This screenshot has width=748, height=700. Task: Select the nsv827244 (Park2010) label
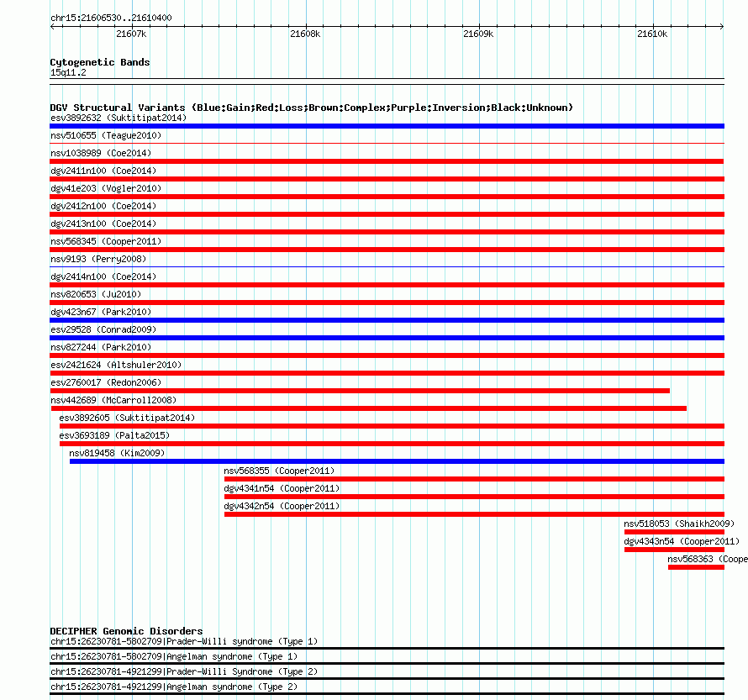tap(101, 347)
